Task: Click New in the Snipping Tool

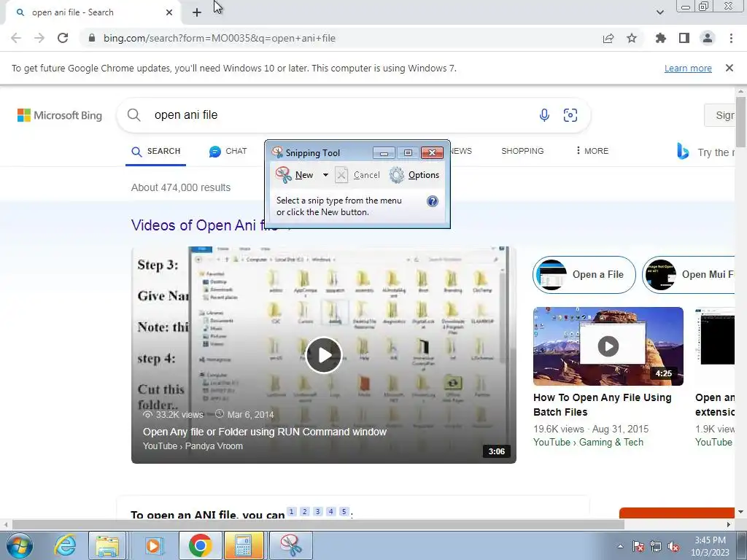Action: coord(295,175)
